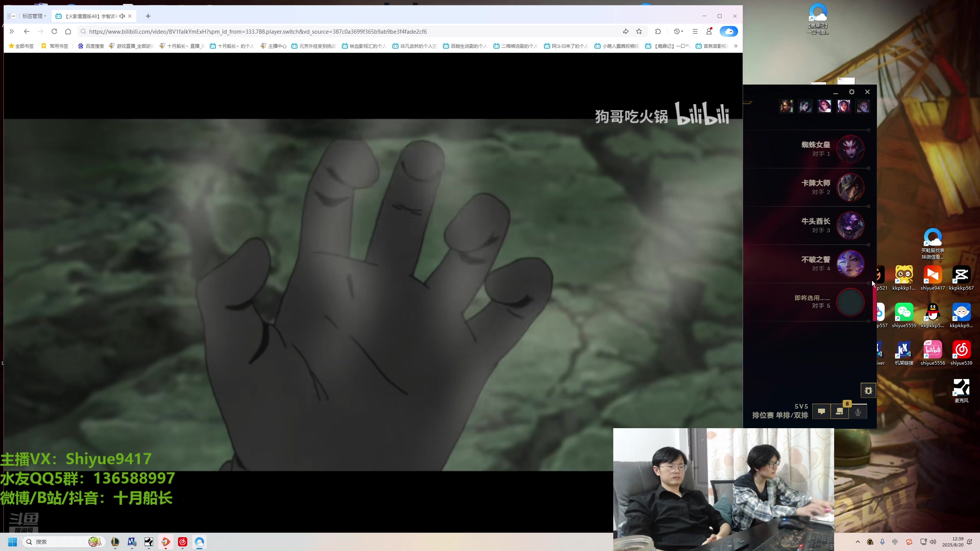Image resolution: width=980 pixels, height=551 pixels.
Task: Click the taskbar 搜索 search box
Action: (x=64, y=542)
